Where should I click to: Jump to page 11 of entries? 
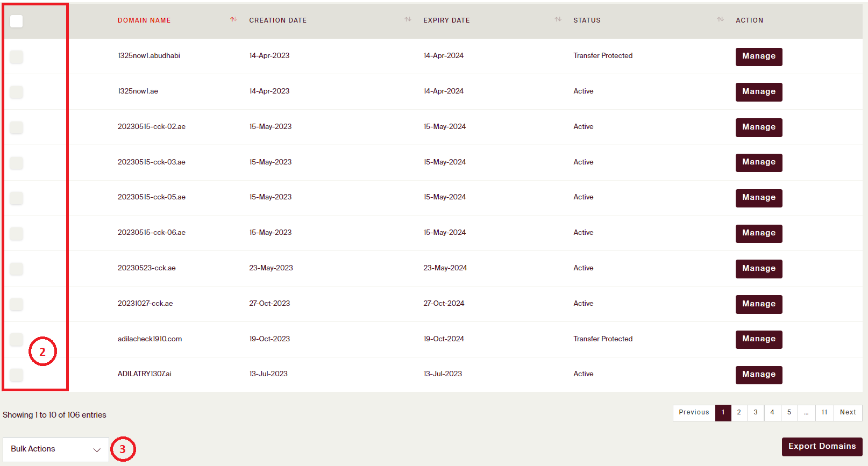(824, 413)
